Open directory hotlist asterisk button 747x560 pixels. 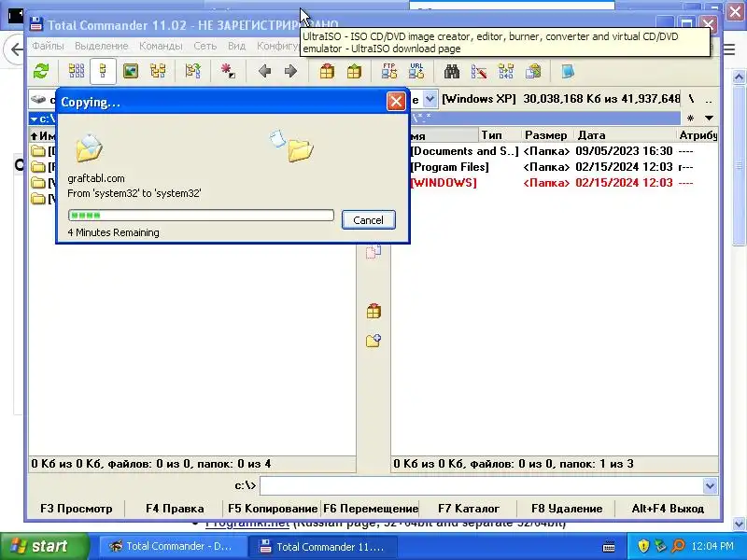click(x=690, y=119)
